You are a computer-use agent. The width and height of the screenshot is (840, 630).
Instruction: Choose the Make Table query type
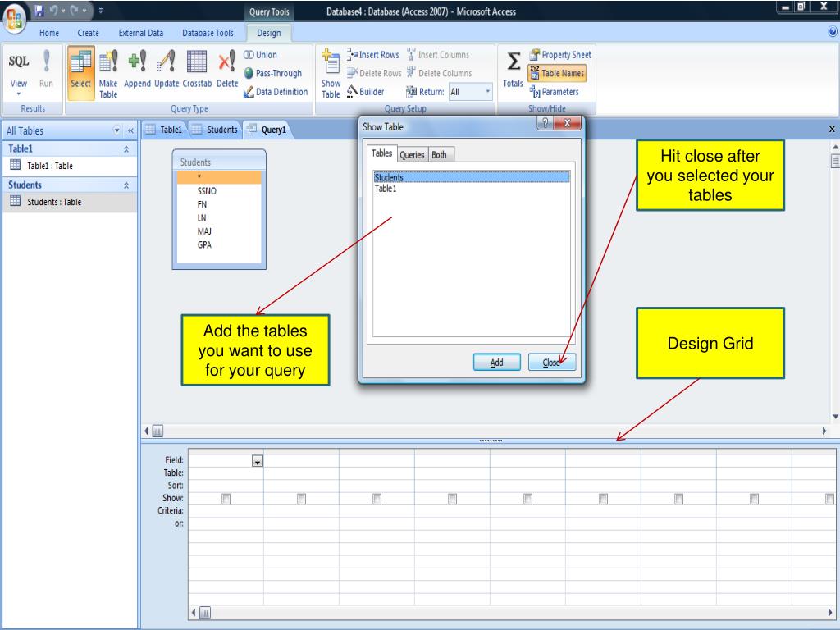click(108, 74)
